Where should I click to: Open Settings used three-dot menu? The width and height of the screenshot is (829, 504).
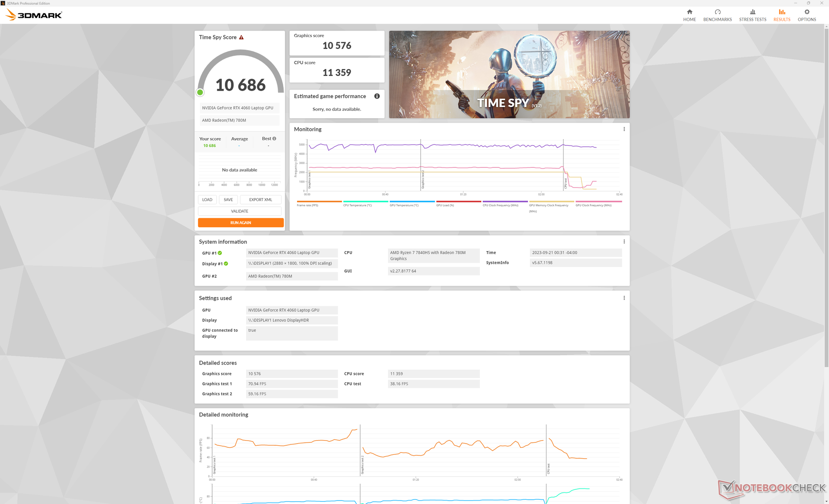(624, 298)
